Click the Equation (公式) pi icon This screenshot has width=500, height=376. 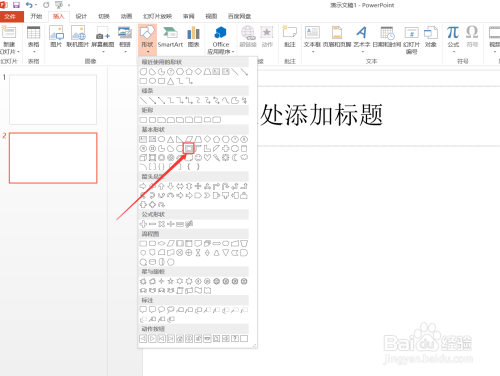453,32
